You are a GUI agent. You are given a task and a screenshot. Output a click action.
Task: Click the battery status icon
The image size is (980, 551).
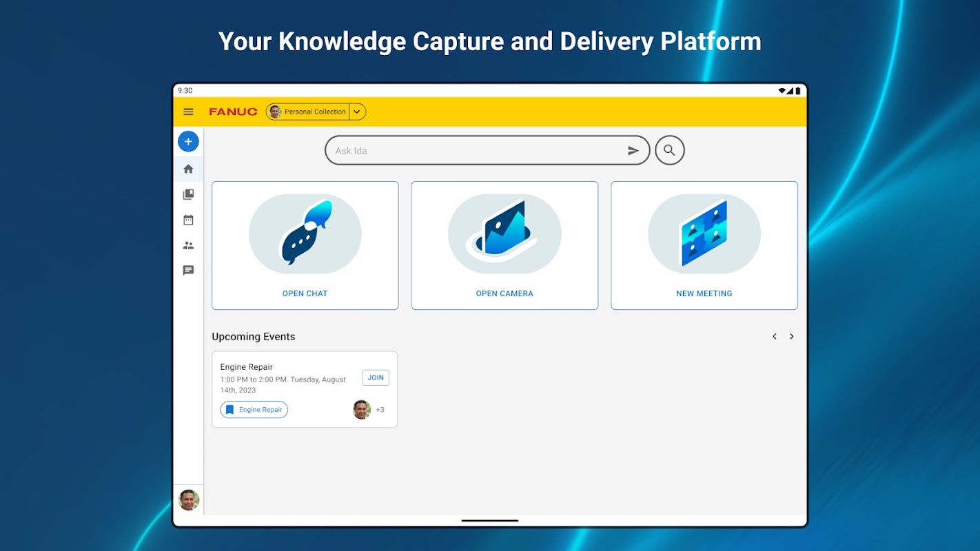[798, 90]
